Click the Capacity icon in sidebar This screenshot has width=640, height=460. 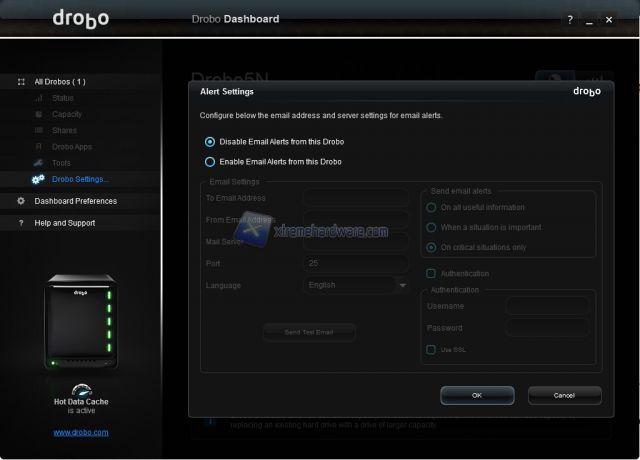pos(38,114)
